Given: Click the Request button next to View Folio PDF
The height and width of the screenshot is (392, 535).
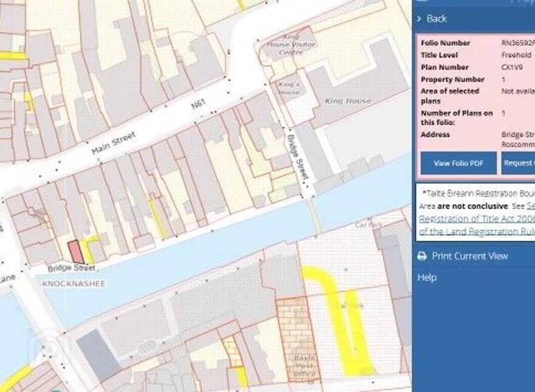Looking at the screenshot, I should (x=518, y=163).
